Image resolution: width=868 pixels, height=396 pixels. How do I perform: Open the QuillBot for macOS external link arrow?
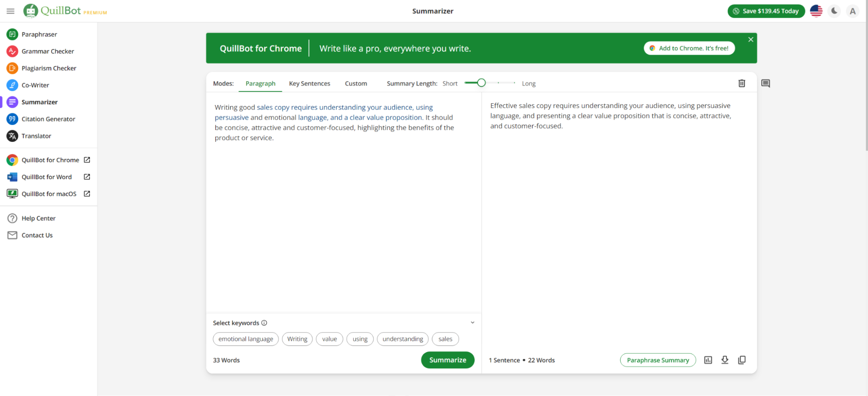pos(87,194)
